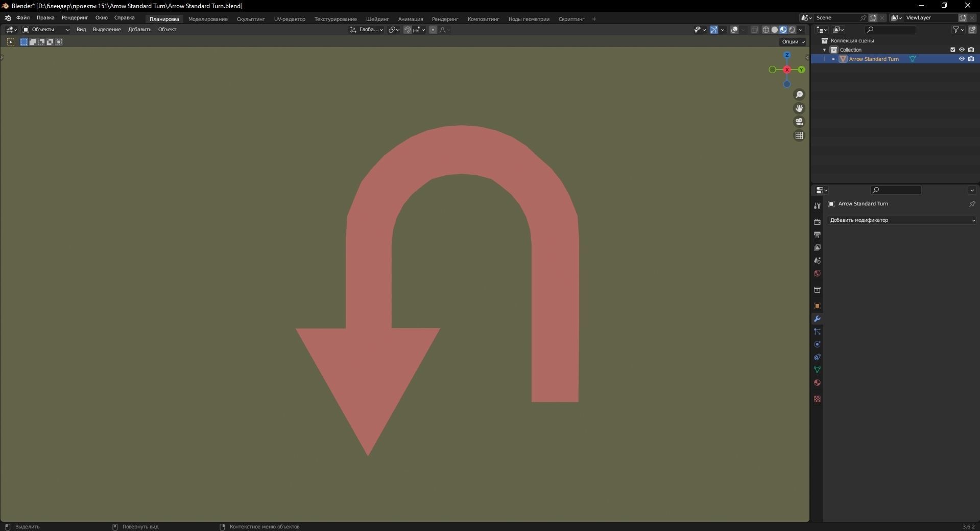This screenshot has width=980, height=531.
Task: Switch orthographic/perspective with the grid gizmo
Action: (x=799, y=135)
